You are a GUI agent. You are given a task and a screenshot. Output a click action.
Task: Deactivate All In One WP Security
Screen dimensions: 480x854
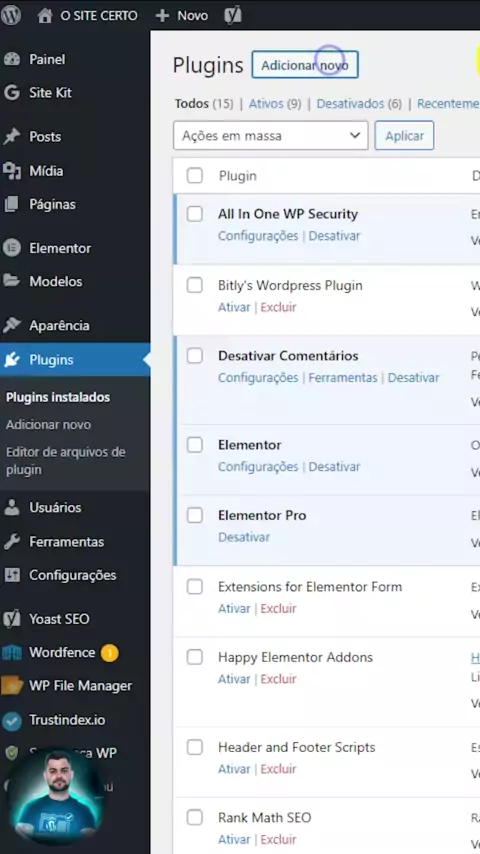click(335, 236)
